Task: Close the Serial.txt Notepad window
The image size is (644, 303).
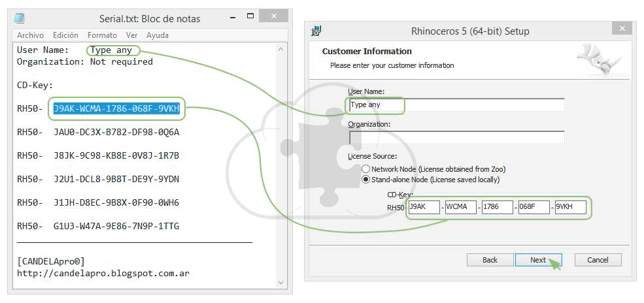Action: click(x=273, y=16)
